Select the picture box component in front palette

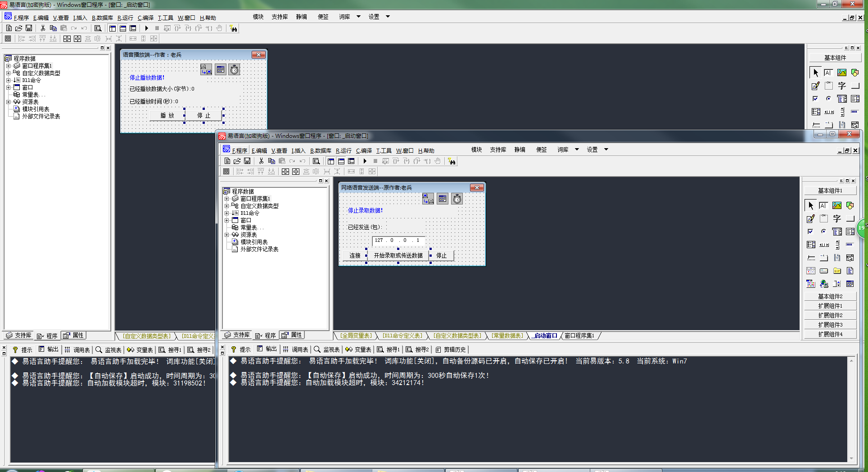[x=837, y=206]
